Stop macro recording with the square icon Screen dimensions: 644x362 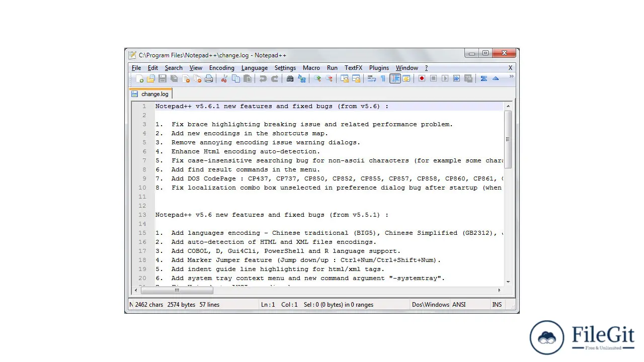point(433,78)
